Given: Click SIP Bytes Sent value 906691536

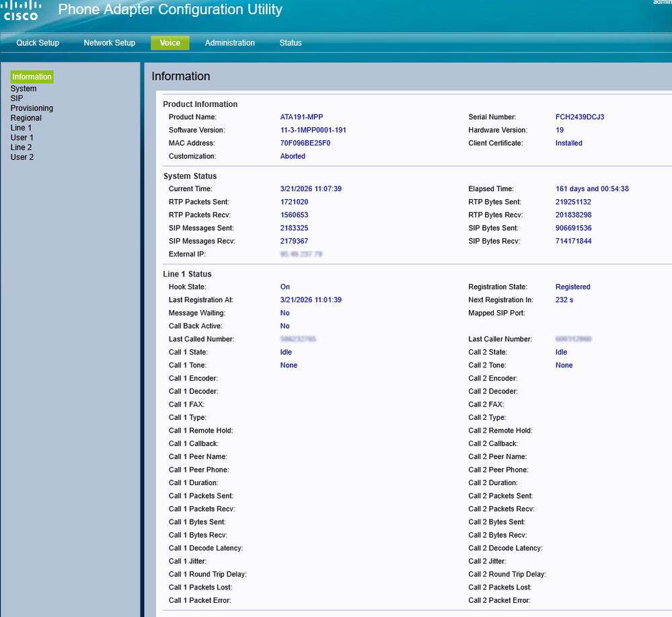Looking at the screenshot, I should click(573, 228).
